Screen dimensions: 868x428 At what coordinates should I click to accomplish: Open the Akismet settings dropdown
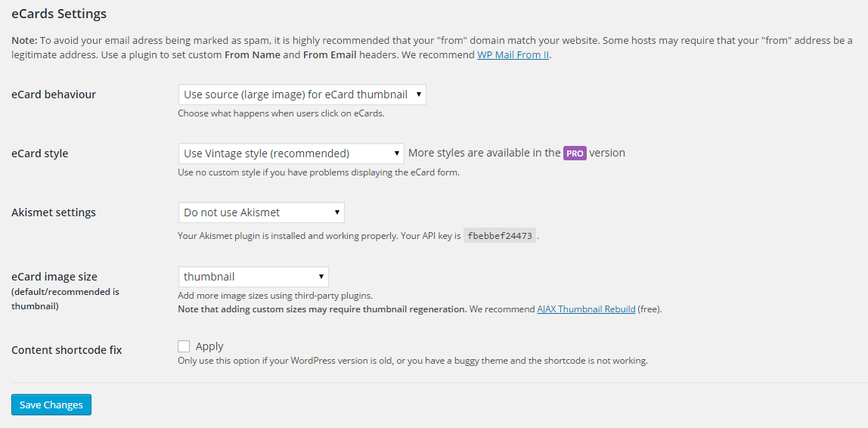261,212
